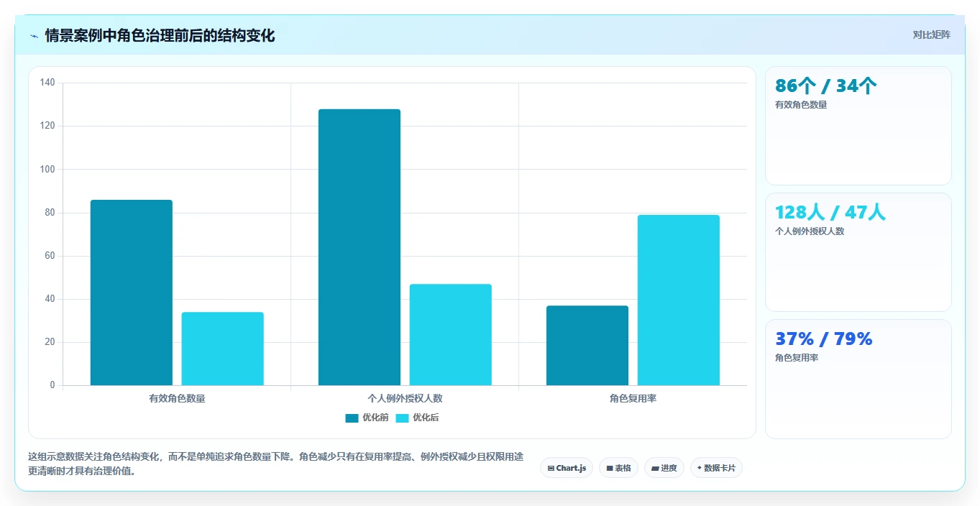Select the 表格 chip
Viewport: 980px width, 506px height.
618,468
